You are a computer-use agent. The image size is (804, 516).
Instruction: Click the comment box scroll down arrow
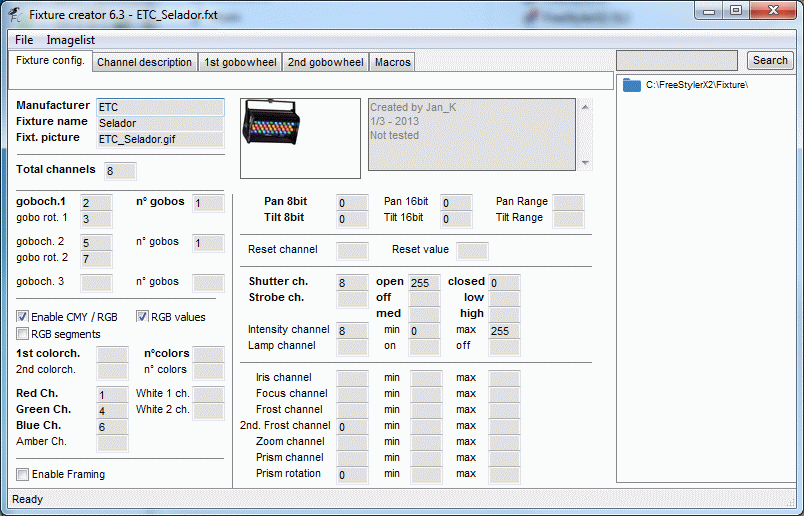click(x=585, y=163)
